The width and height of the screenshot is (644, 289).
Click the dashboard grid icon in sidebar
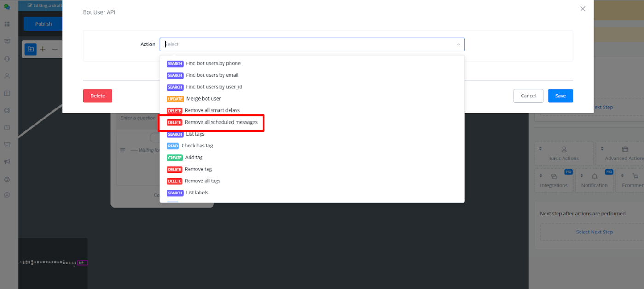coord(7,24)
